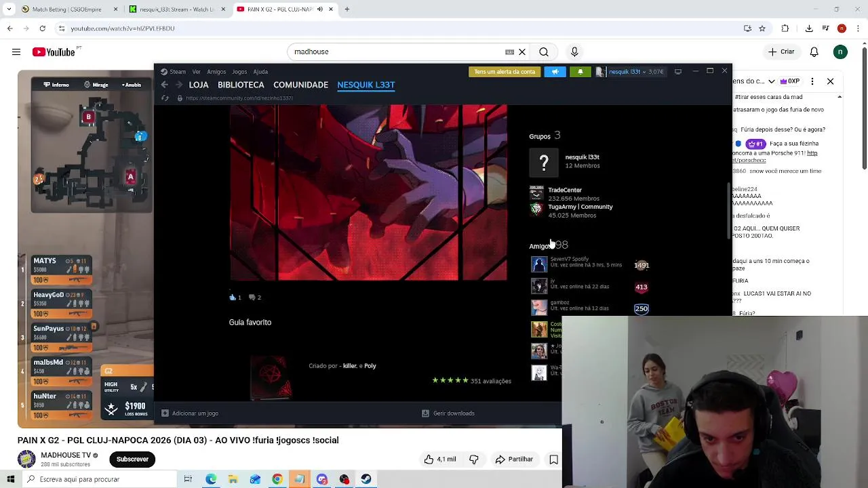Open Steam announcements megaphone button
Image resolution: width=868 pixels, height=488 pixels.
coord(555,71)
